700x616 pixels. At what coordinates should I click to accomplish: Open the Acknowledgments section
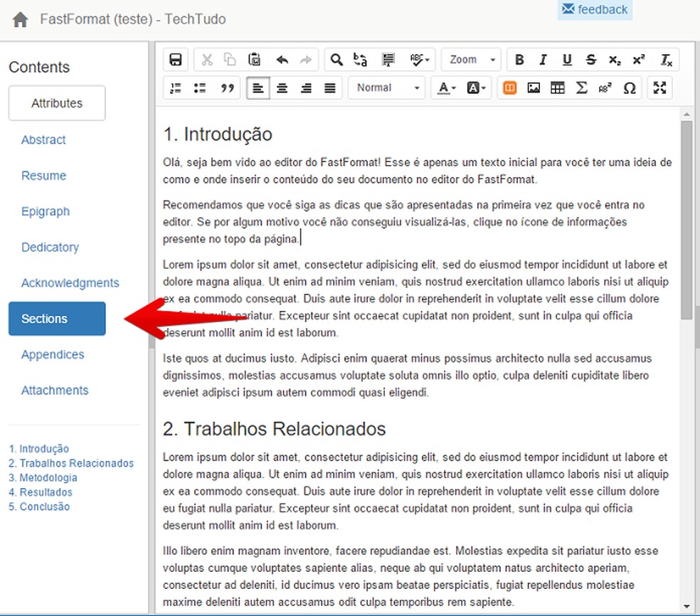70,283
